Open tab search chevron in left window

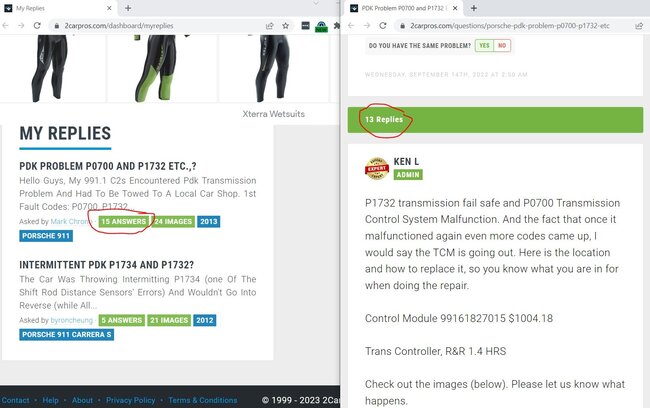pos(316,3)
